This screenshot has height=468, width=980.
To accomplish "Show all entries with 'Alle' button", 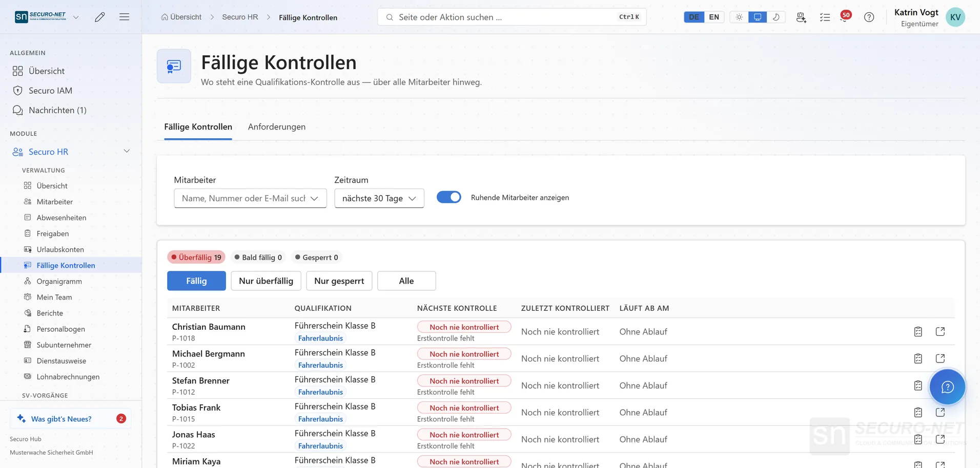I will pyautogui.click(x=406, y=281).
